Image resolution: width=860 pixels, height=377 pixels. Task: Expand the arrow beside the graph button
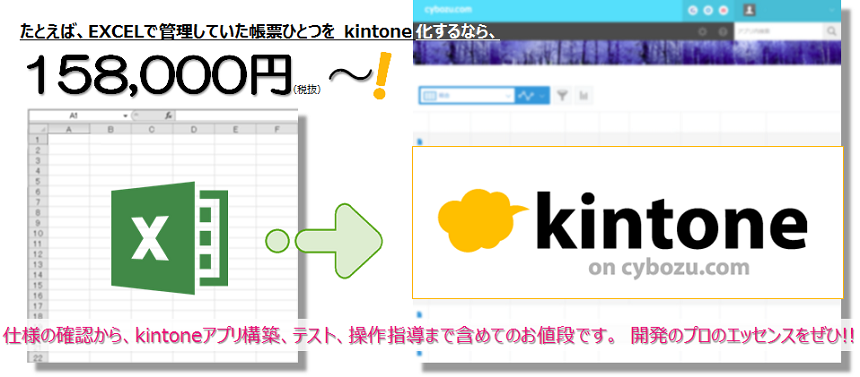(543, 95)
